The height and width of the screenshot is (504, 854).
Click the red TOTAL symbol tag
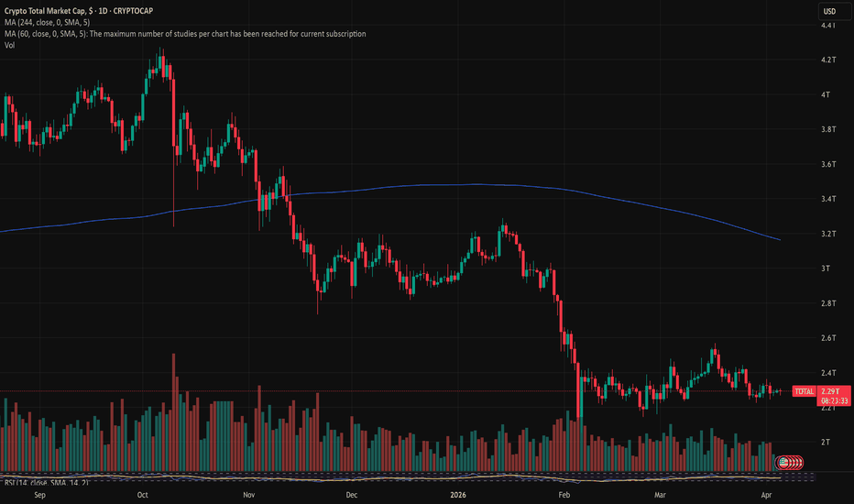click(804, 391)
